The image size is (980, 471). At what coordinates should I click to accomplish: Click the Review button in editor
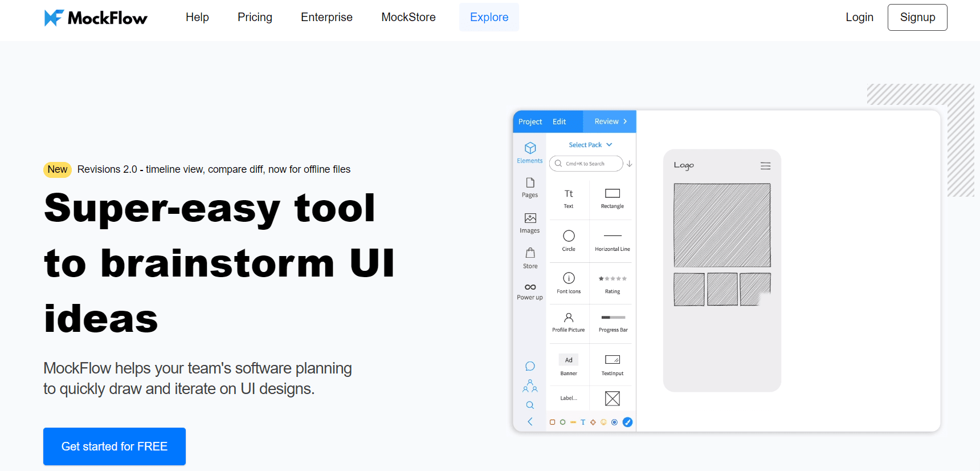610,121
